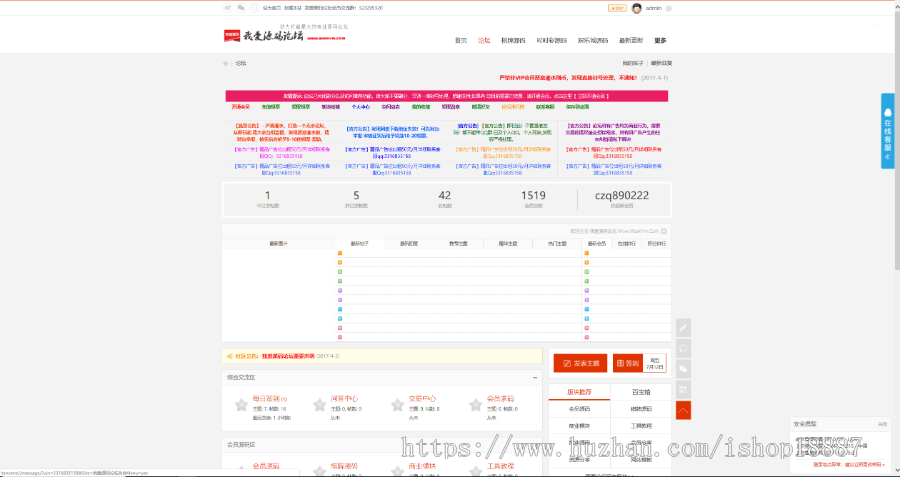Open the red 社区公告 announcement link
This screenshot has width=900, height=477.
tap(288, 356)
